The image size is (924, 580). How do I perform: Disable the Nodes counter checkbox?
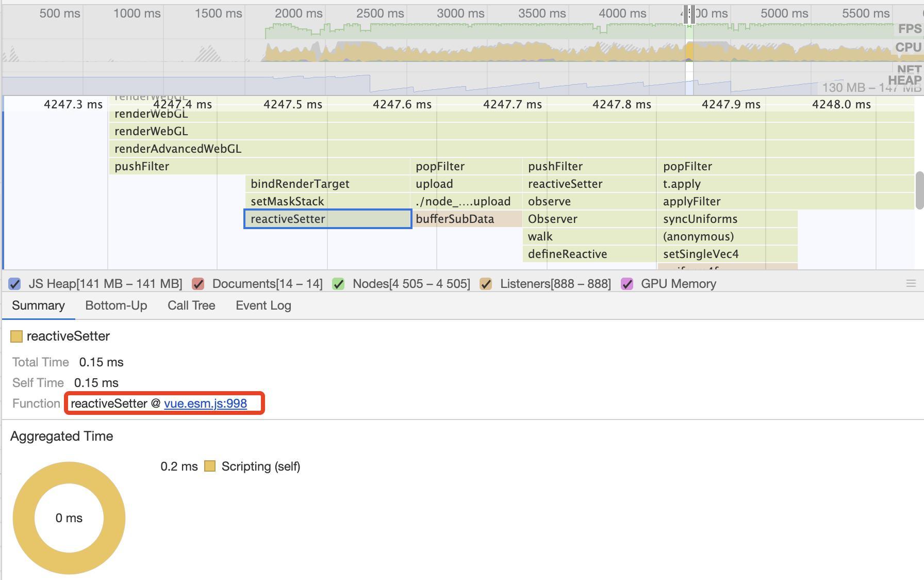pyautogui.click(x=338, y=284)
